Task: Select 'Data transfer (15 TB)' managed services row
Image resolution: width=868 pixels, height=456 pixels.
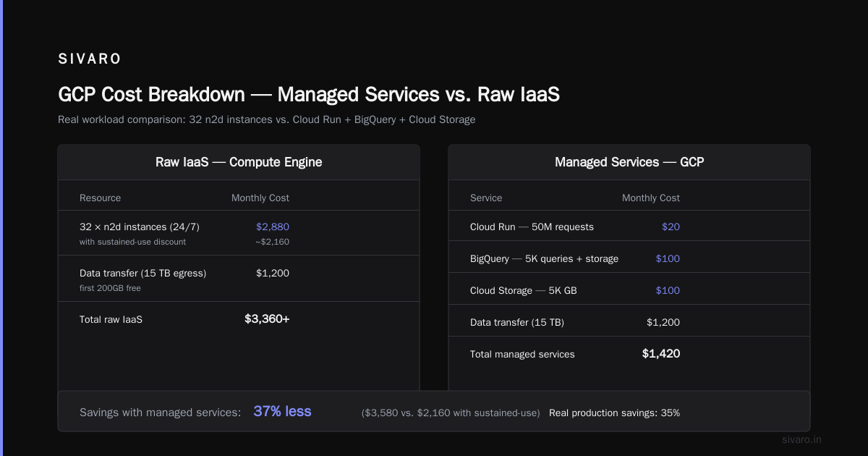Action: point(517,322)
